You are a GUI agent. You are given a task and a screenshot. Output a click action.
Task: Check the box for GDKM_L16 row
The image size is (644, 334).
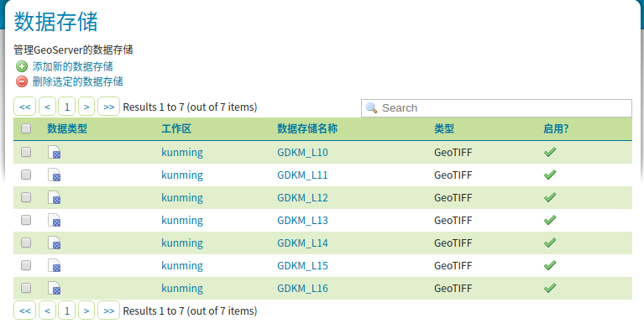point(26,288)
